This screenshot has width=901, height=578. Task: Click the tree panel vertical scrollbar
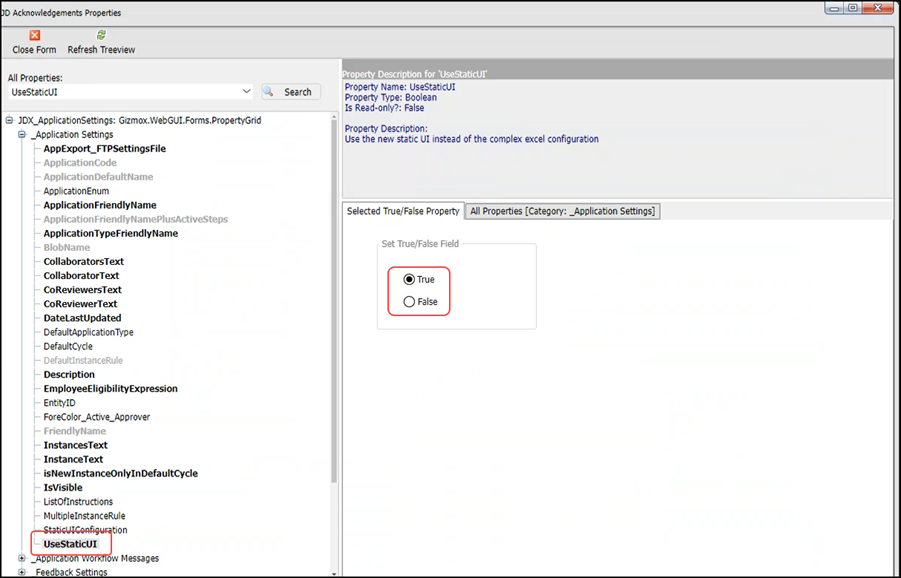pyautogui.click(x=334, y=300)
